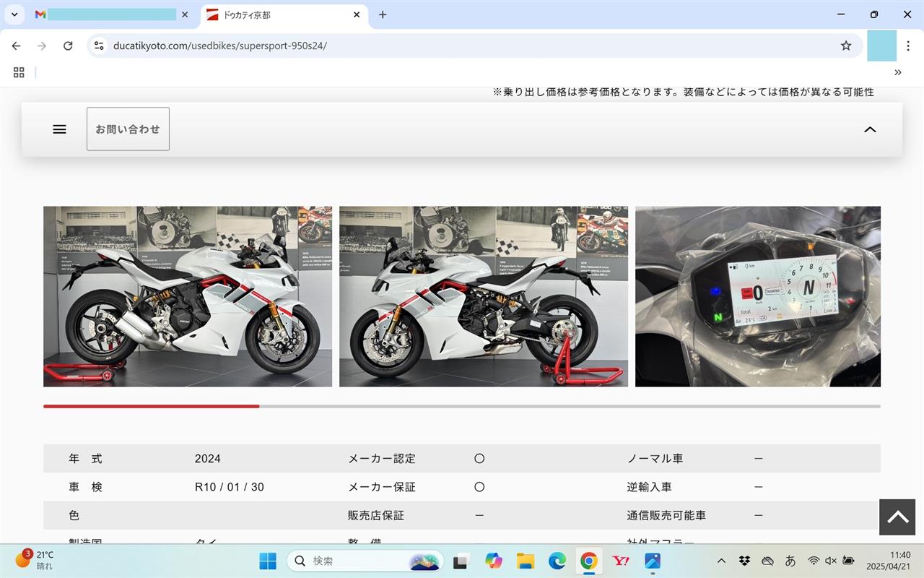Click the muted volume icon

pos(831,561)
